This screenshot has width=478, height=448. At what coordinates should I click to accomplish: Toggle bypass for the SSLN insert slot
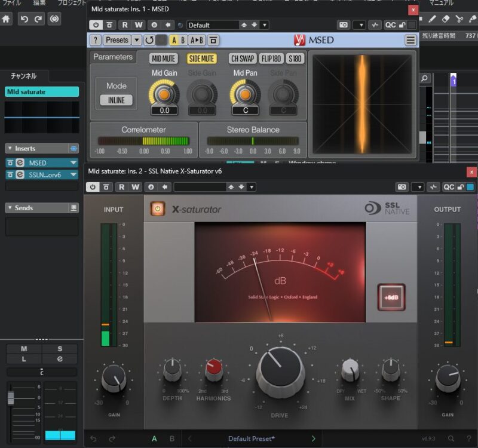click(10, 174)
